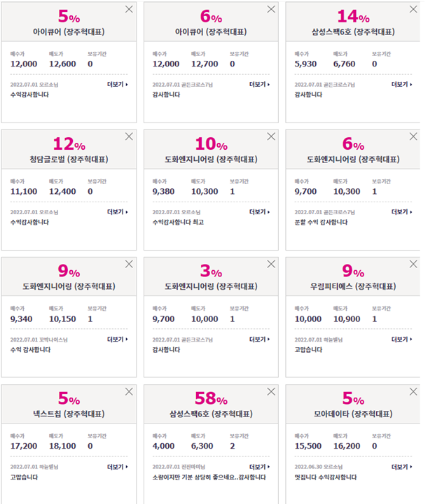Close the 5% 아이큐어 card
Viewport: 428px width, 504px height.
point(129,9)
